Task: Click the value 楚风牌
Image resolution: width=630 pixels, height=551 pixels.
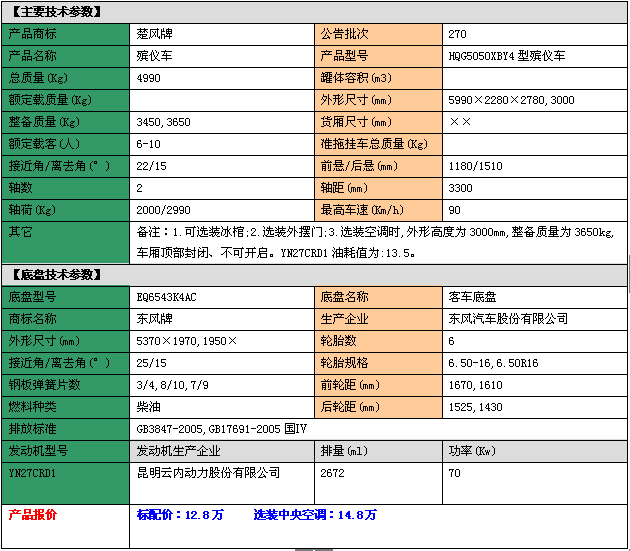Action: click(x=154, y=34)
